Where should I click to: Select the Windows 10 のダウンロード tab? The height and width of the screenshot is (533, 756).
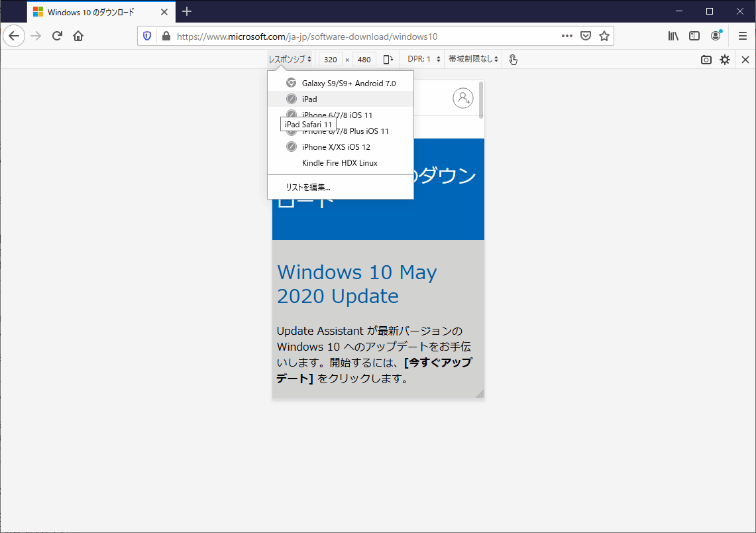click(x=101, y=12)
